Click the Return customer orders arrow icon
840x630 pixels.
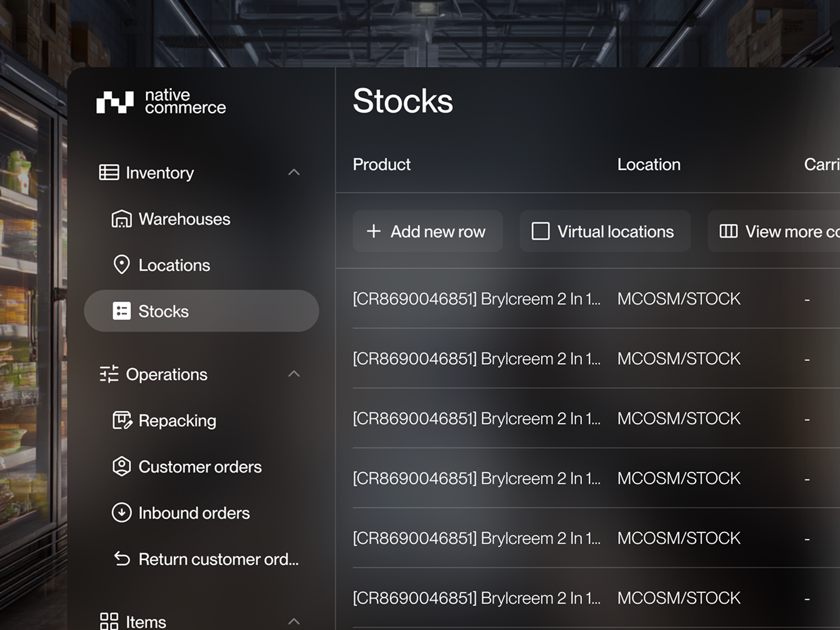pyautogui.click(x=121, y=559)
